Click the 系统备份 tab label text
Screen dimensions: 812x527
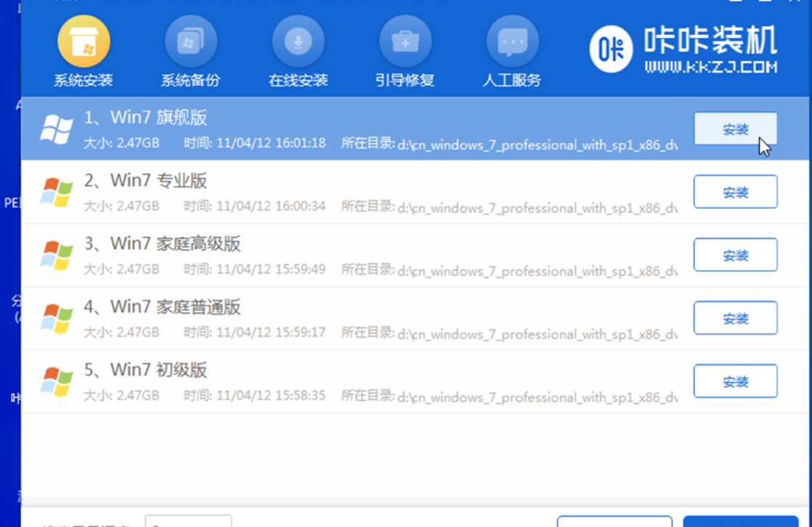point(190,80)
